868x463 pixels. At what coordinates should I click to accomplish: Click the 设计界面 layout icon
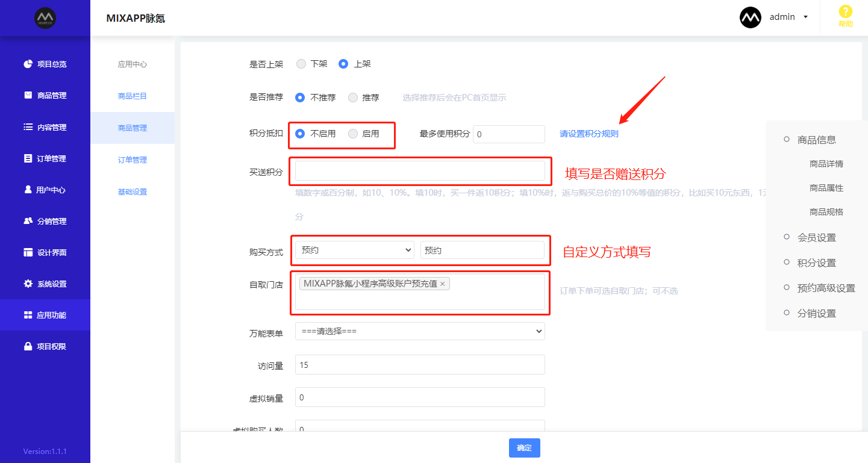(x=28, y=252)
